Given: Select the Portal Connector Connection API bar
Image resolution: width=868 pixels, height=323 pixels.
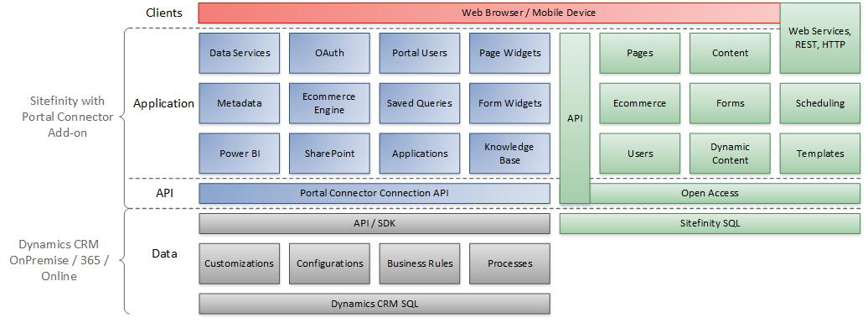Looking at the screenshot, I should pyautogui.click(x=375, y=193).
